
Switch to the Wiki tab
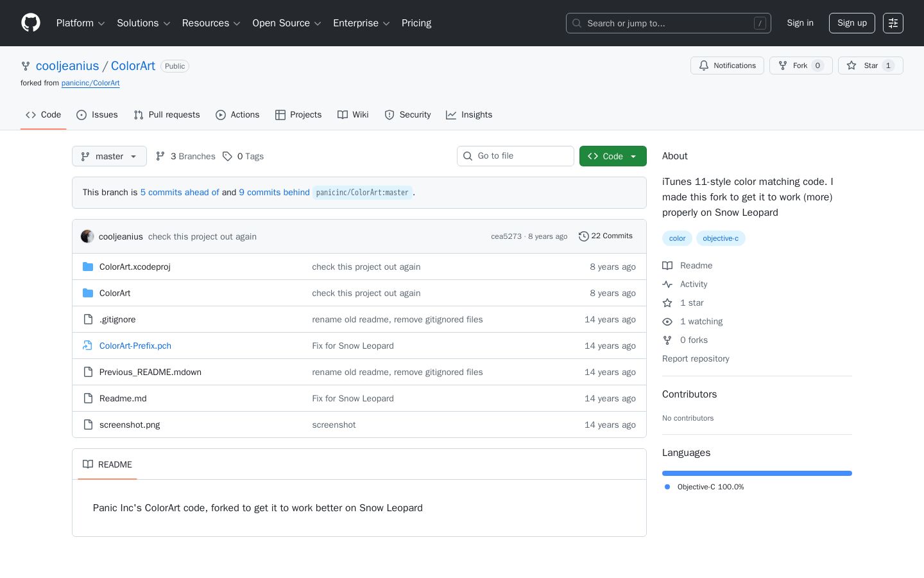(353, 115)
